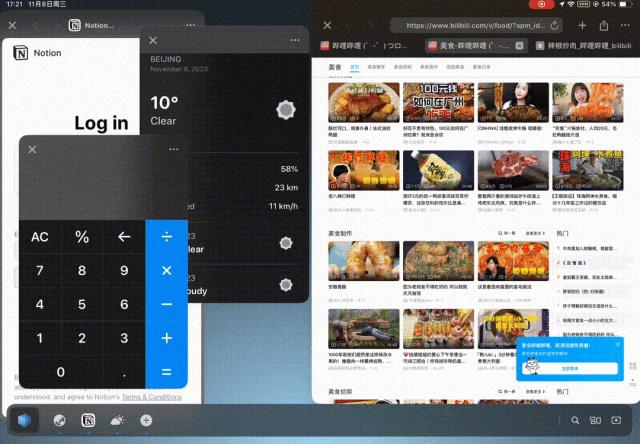The width and height of the screenshot is (640, 444).
Task: Switch to the 辣椒炒肉 bilibili tab
Action: (584, 46)
